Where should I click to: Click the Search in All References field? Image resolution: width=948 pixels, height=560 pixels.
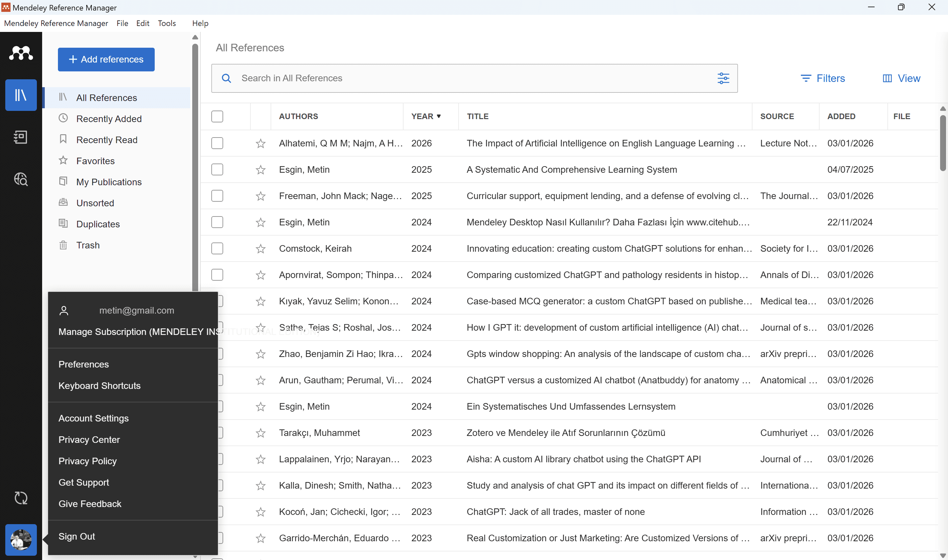pos(474,78)
